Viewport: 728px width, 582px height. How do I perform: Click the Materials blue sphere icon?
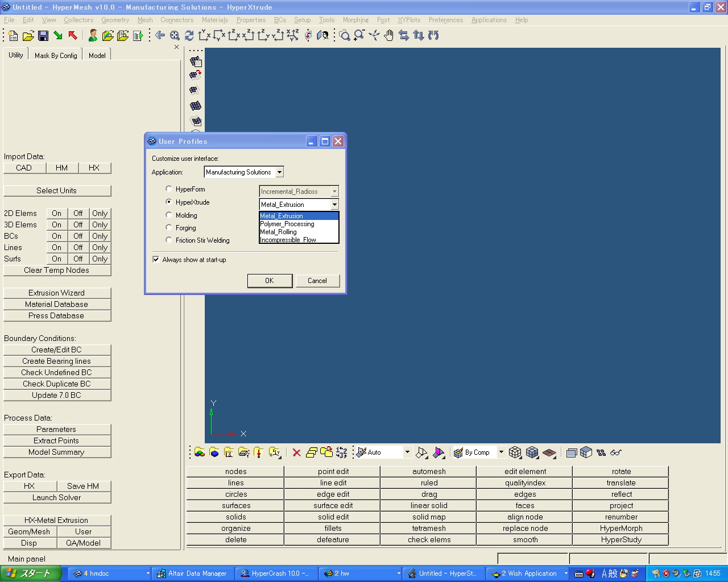click(x=214, y=452)
